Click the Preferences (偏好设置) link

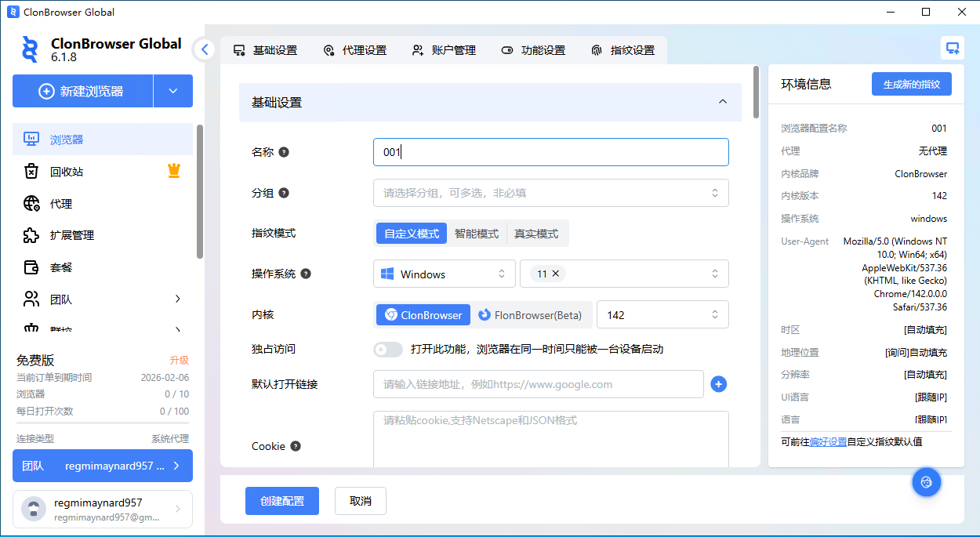click(x=828, y=441)
